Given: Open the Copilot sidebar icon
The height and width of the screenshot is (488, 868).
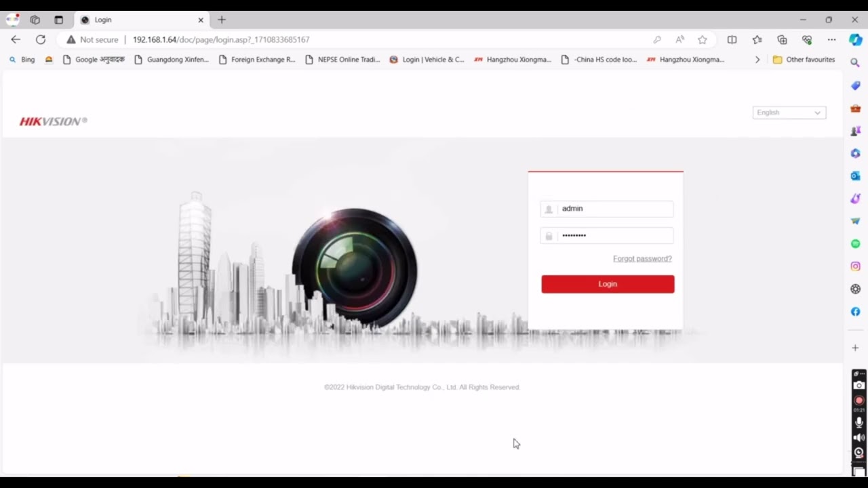Looking at the screenshot, I should [x=856, y=40].
